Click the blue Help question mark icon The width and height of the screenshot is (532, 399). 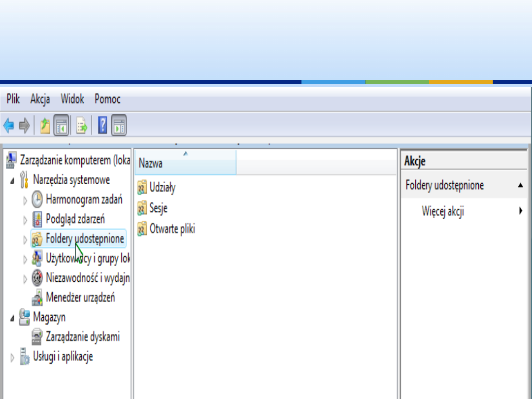(102, 126)
